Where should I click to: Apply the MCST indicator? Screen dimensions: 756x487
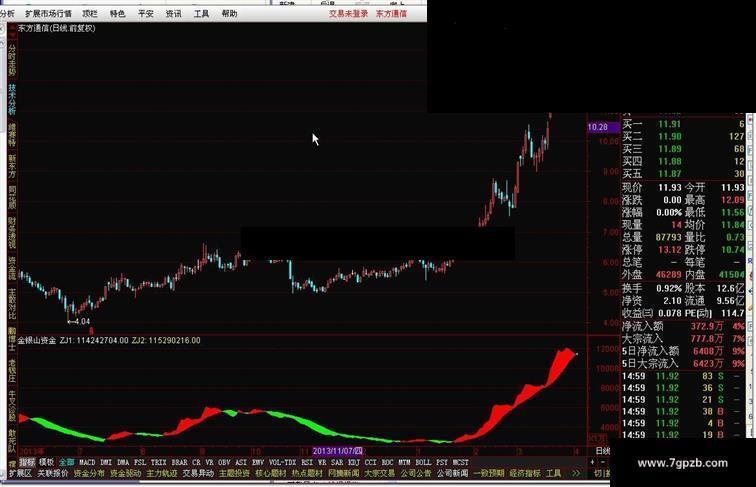click(x=460, y=462)
